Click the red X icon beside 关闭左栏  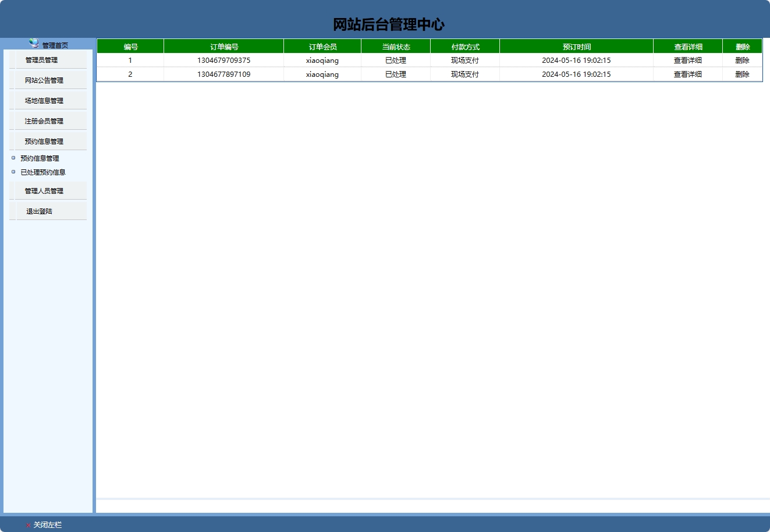coord(28,525)
